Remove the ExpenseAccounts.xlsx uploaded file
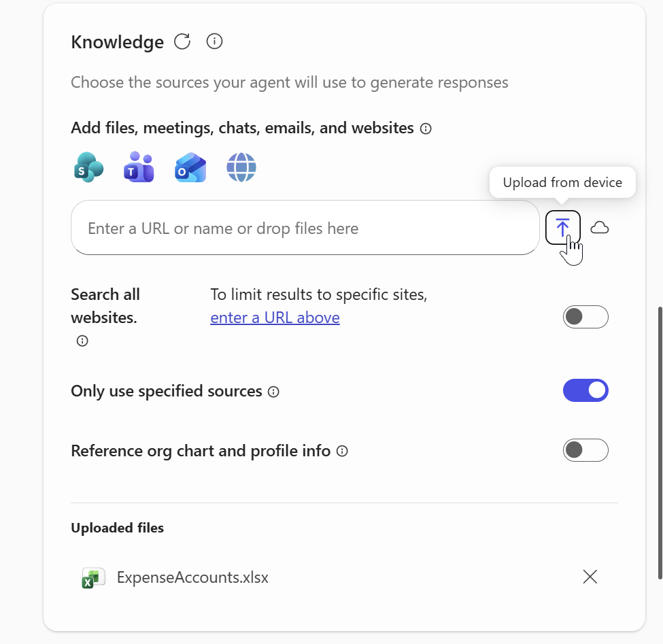 coord(589,577)
